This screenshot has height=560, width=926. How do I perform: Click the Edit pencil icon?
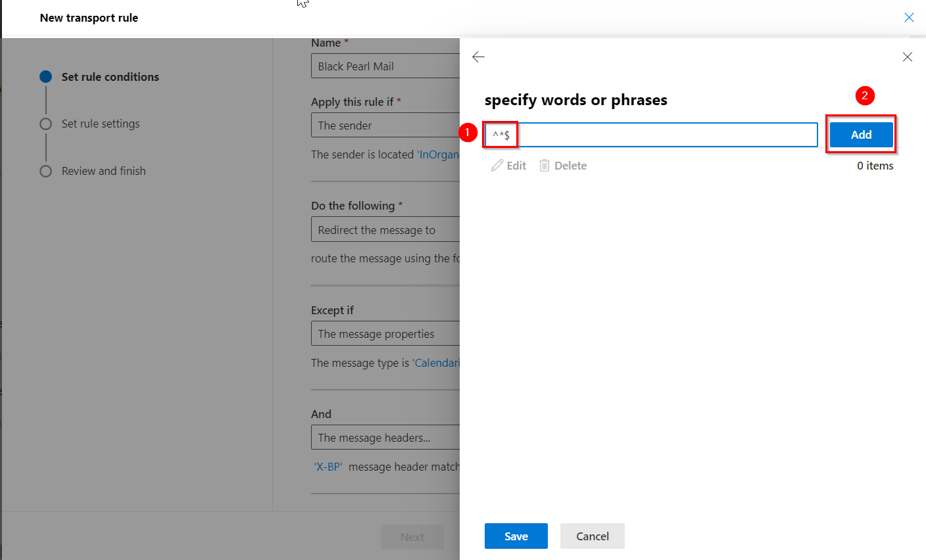[497, 166]
